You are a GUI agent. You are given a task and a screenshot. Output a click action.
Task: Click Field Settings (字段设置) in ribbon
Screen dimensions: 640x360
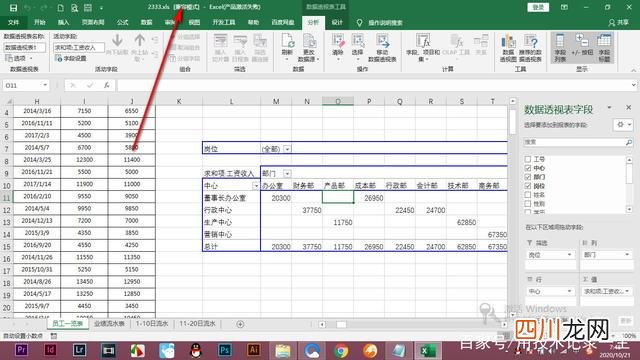(x=71, y=58)
